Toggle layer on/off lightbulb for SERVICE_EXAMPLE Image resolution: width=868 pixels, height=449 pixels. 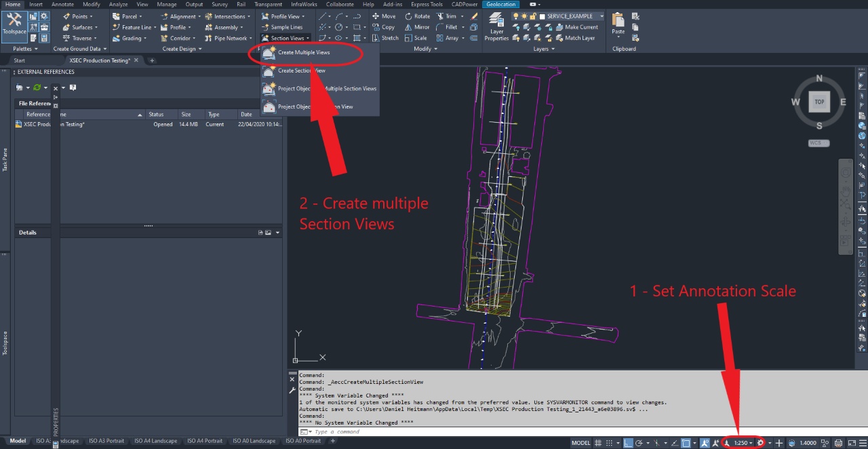[515, 16]
